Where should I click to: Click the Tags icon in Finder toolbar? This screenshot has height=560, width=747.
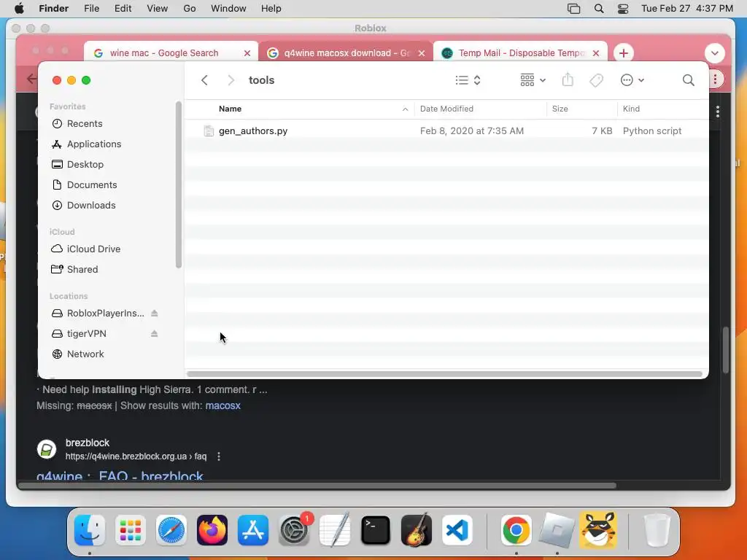(596, 80)
